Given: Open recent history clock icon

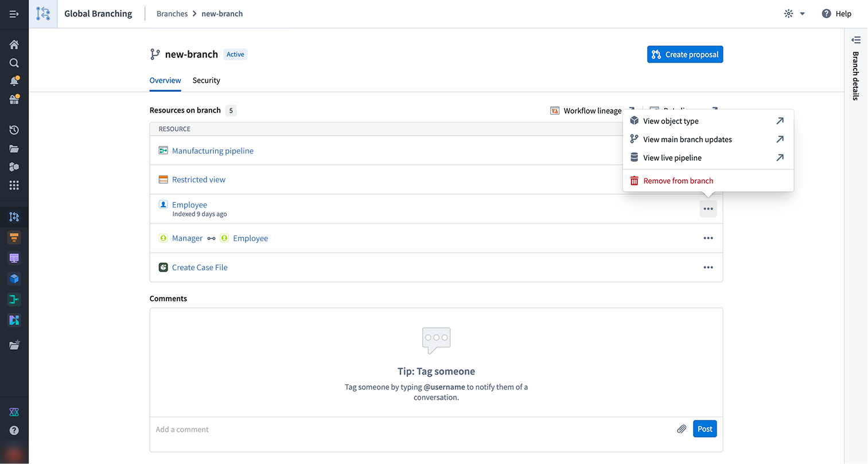Looking at the screenshot, I should point(14,130).
